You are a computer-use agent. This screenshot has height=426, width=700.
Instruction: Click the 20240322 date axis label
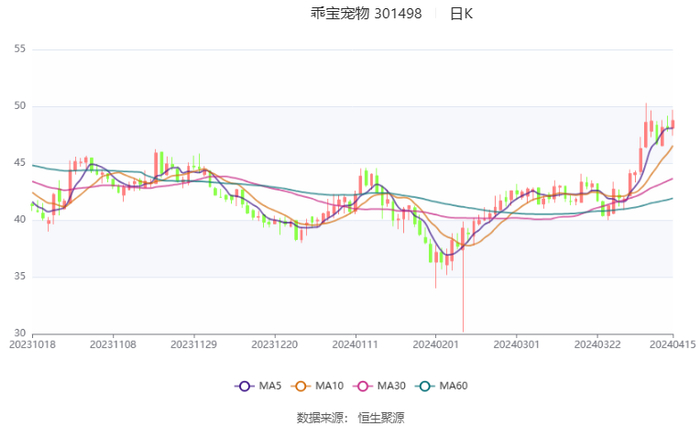[x=597, y=345]
